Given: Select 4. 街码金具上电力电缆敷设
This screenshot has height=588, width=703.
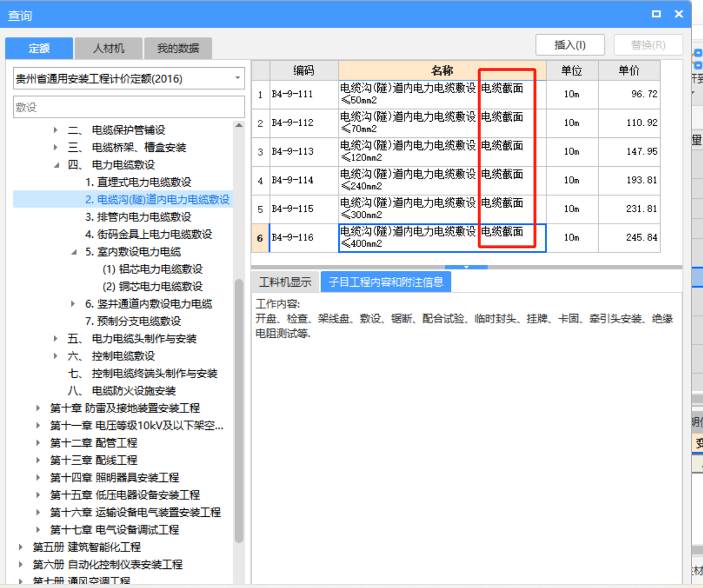Looking at the screenshot, I should pos(148,235).
